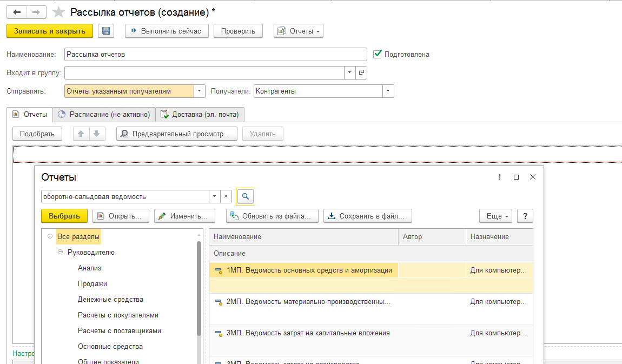This screenshot has height=364, width=622.
Task: Click the Входит в группу input field
Action: [204, 72]
